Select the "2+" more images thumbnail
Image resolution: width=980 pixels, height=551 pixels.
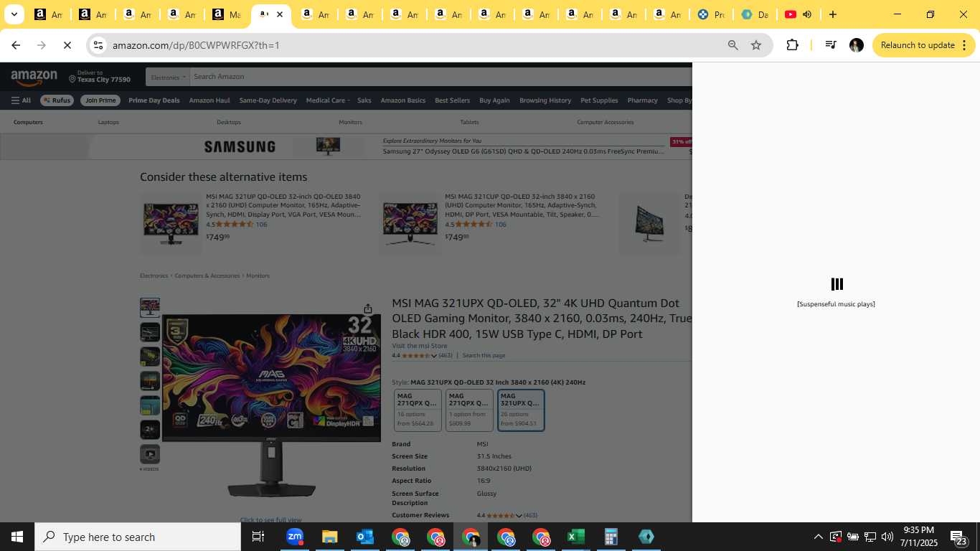pyautogui.click(x=150, y=429)
